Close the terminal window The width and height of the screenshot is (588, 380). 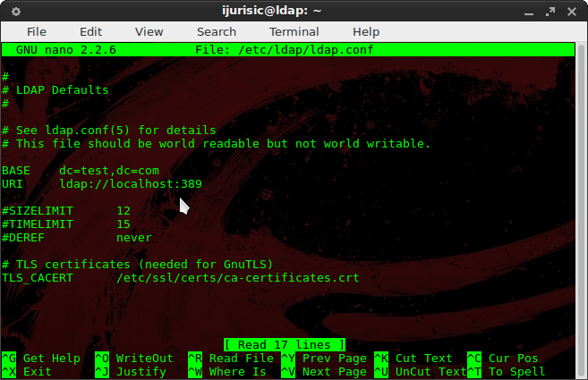(x=572, y=12)
